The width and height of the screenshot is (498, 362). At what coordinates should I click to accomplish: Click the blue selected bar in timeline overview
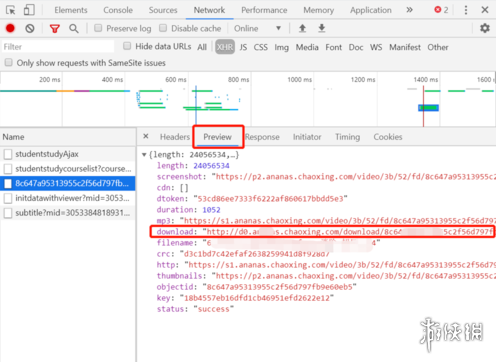428,108
